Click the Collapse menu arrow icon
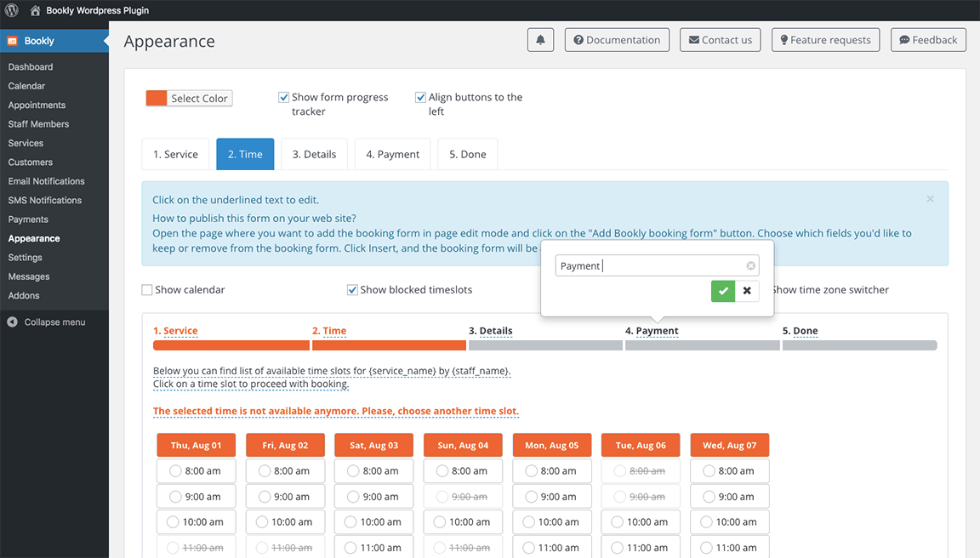 click(x=13, y=322)
